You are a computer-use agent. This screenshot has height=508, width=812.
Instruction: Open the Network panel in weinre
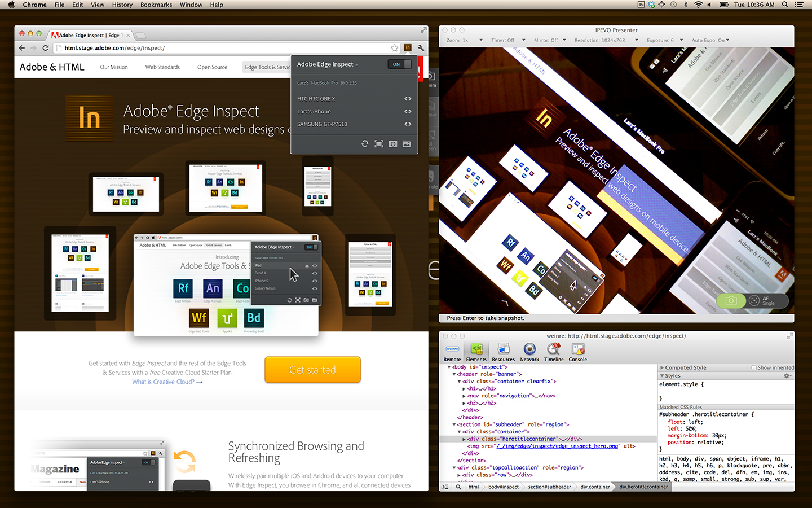coord(529,353)
